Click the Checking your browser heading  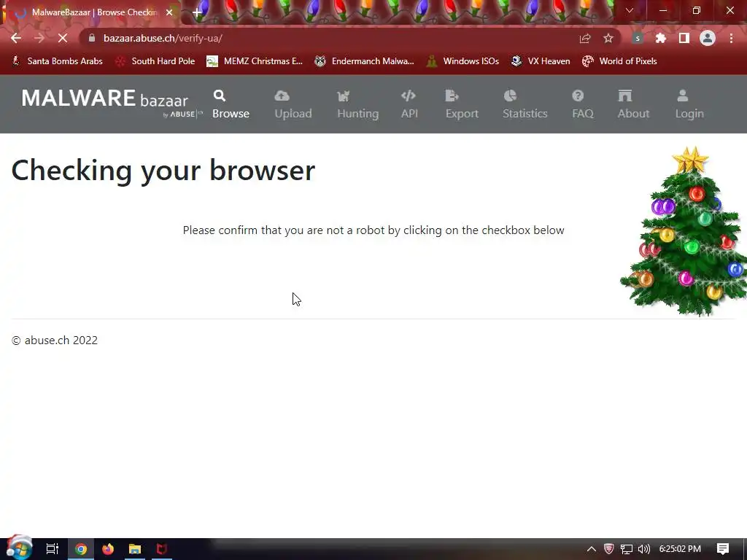(x=163, y=170)
